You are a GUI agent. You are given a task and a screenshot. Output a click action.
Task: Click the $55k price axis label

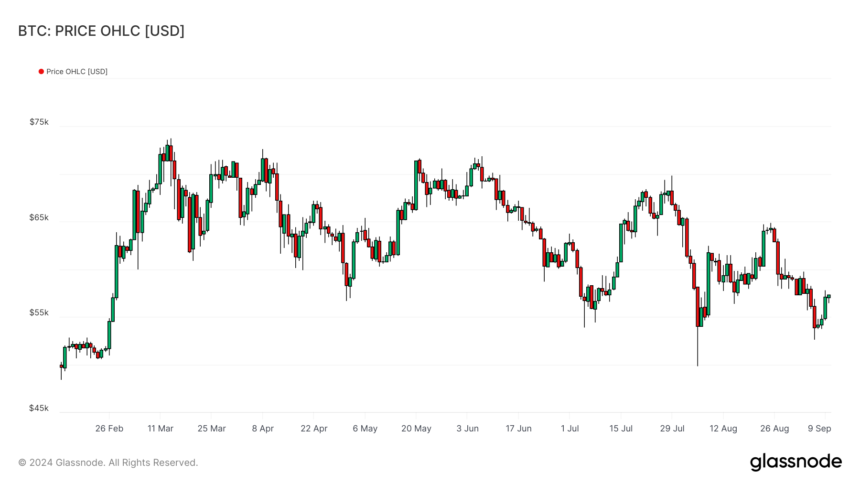(39, 313)
